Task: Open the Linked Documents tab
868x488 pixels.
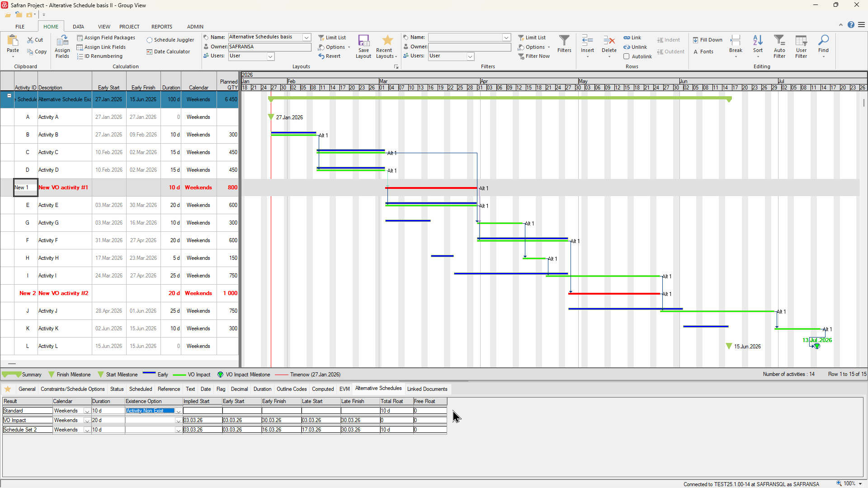Action: coord(427,389)
